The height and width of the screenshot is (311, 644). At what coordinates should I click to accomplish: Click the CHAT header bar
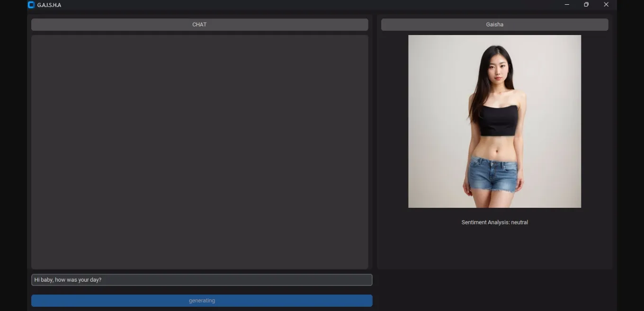pos(199,25)
